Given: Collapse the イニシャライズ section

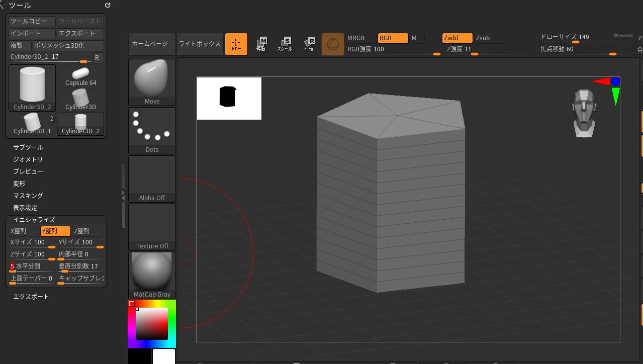Looking at the screenshot, I should tap(34, 220).
